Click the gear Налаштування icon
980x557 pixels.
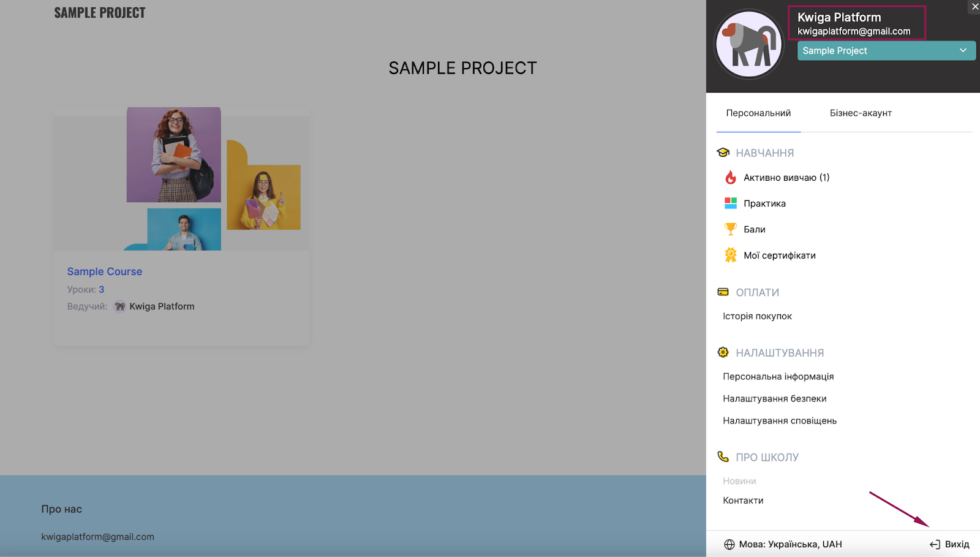click(x=723, y=352)
